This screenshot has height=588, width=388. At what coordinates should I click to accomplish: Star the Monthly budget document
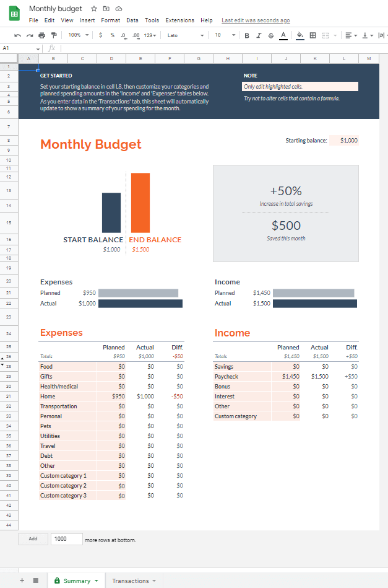(x=94, y=9)
